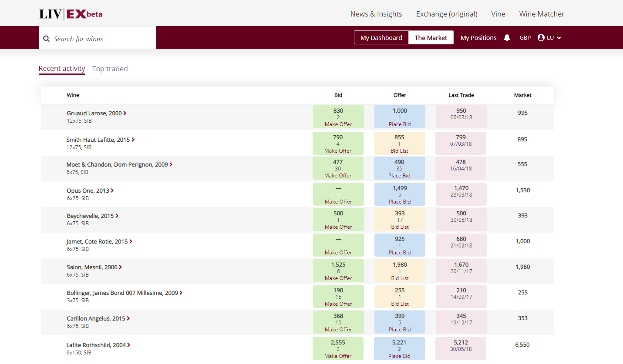The width and height of the screenshot is (623, 364).
Task: Place Bid on Lafite Rothschild 5,221 offer
Action: tap(399, 356)
